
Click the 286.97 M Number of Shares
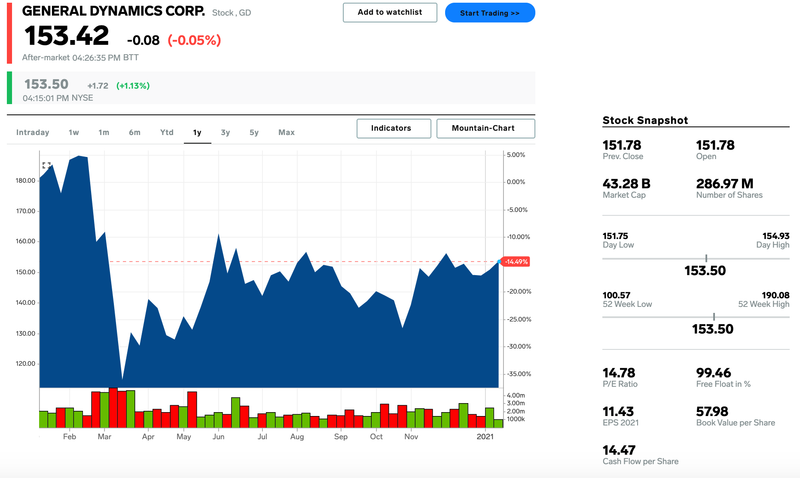[x=724, y=184]
